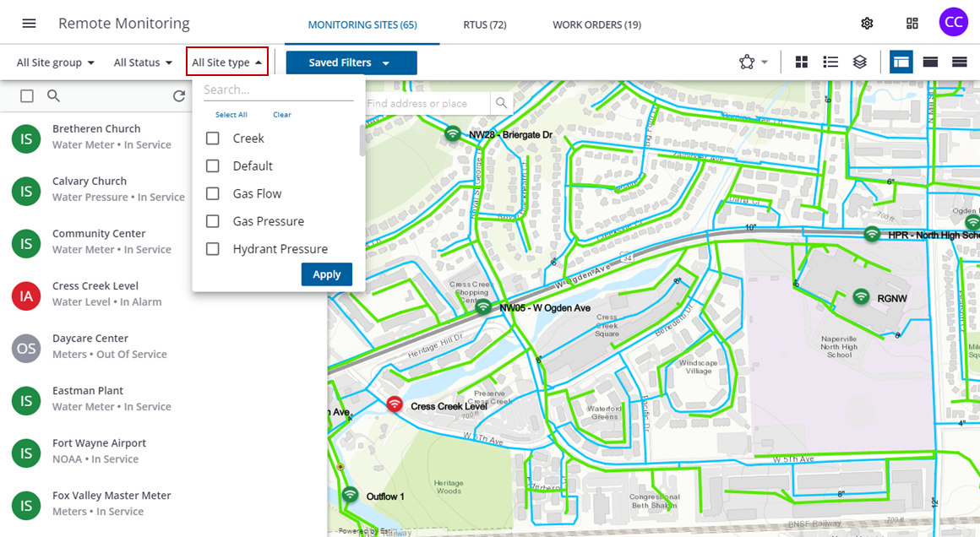Open the map layers icon
The height and width of the screenshot is (537, 980).
[860, 62]
